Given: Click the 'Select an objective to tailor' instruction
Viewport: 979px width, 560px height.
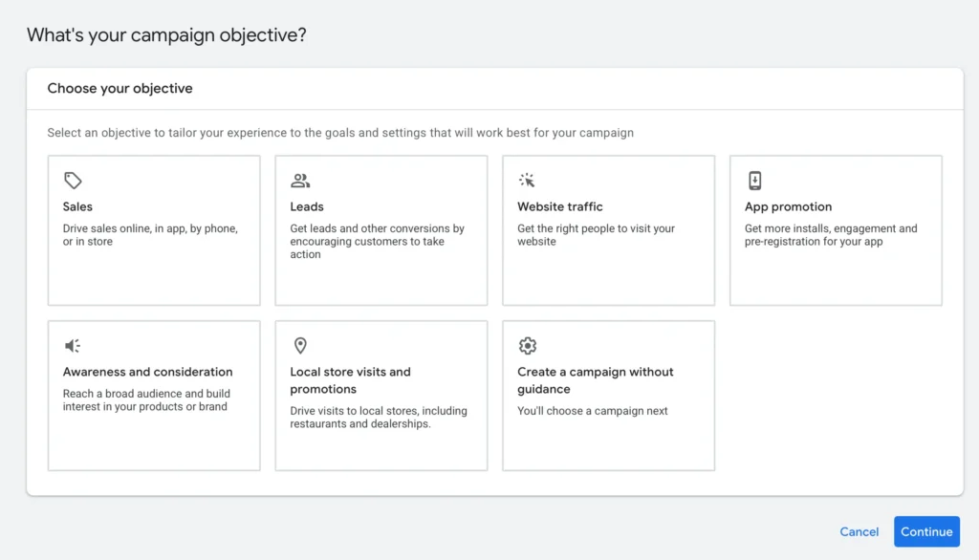Looking at the screenshot, I should click(x=340, y=133).
